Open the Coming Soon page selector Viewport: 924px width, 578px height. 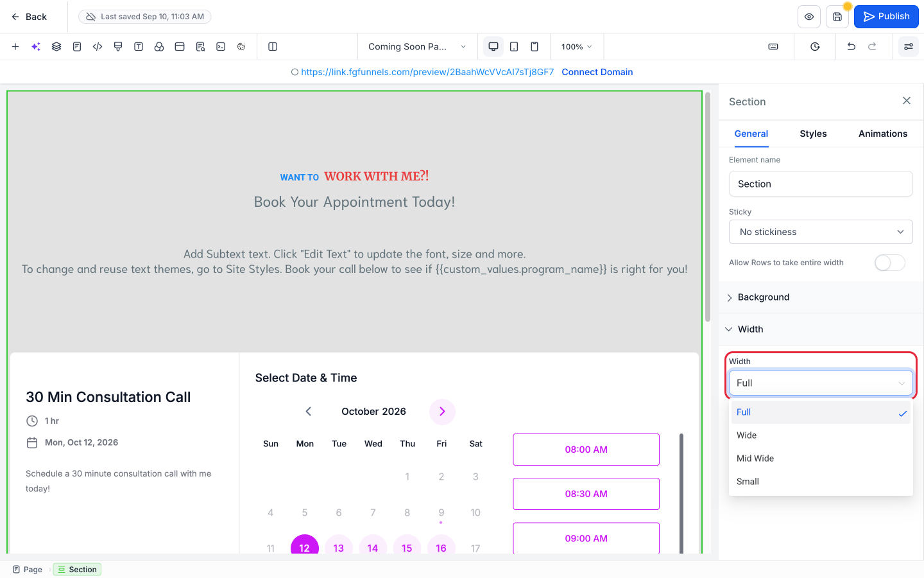(417, 46)
